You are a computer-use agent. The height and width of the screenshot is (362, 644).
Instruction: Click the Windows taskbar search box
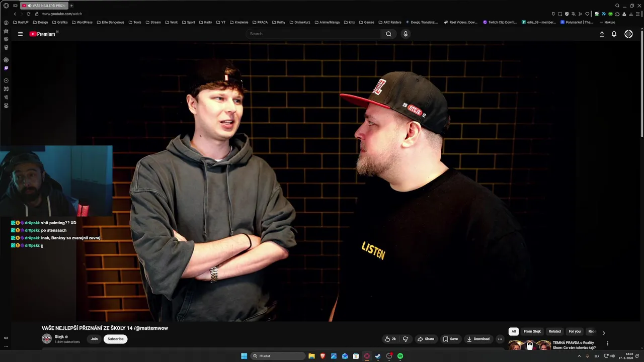tap(278, 356)
